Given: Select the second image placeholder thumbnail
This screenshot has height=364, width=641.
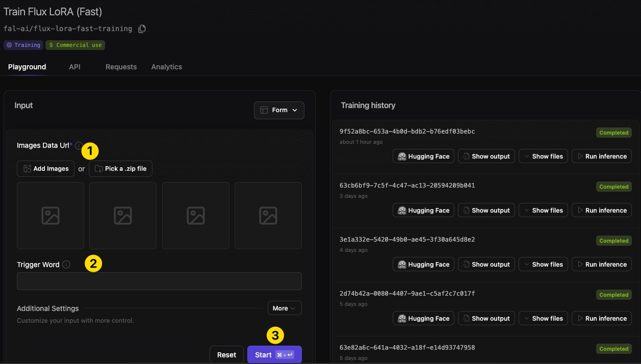Looking at the screenshot, I should [x=123, y=216].
